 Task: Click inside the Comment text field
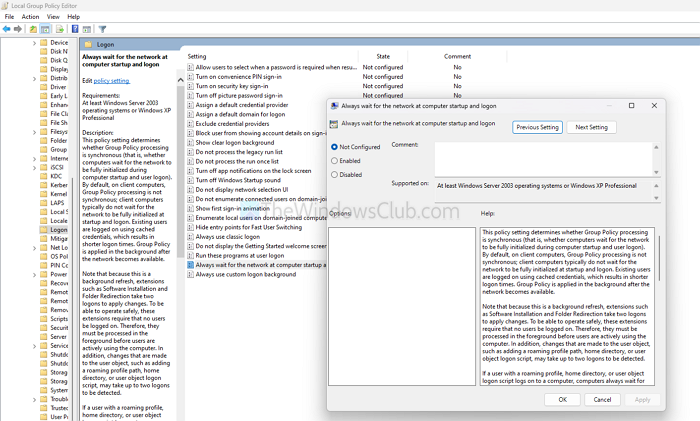pos(544,159)
